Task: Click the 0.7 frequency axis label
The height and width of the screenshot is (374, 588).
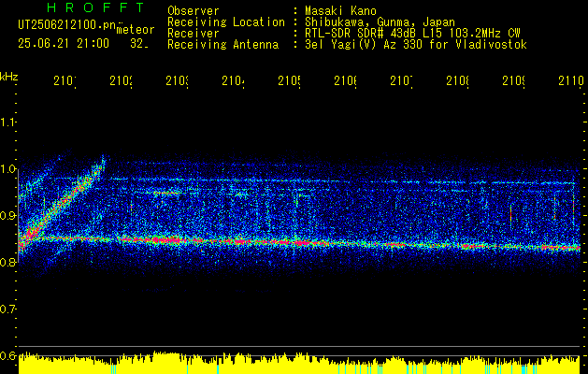Action: (7, 309)
